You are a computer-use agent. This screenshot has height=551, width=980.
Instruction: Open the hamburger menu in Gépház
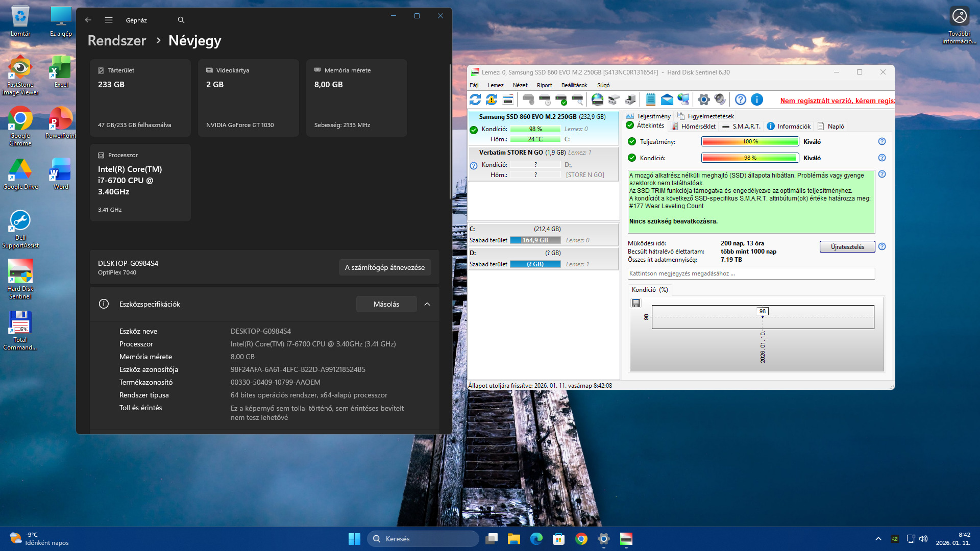(109, 20)
